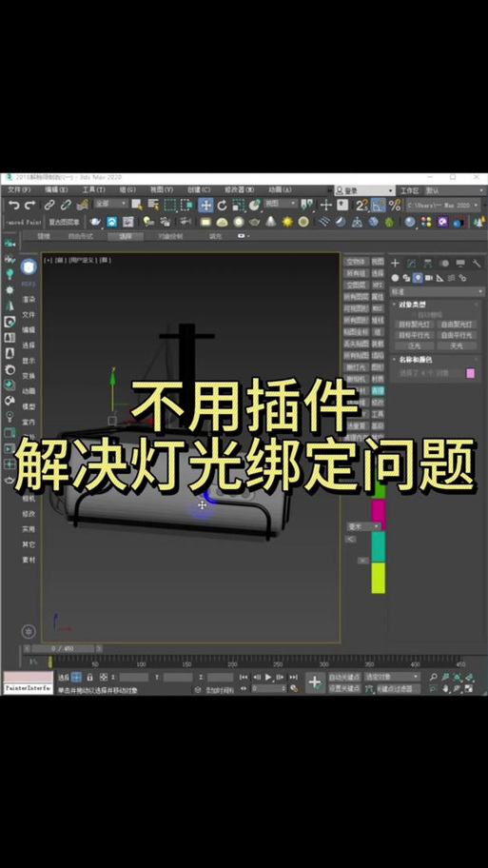Open the 全部 selection filter dropdown
The height and width of the screenshot is (868, 488).
pos(110,204)
